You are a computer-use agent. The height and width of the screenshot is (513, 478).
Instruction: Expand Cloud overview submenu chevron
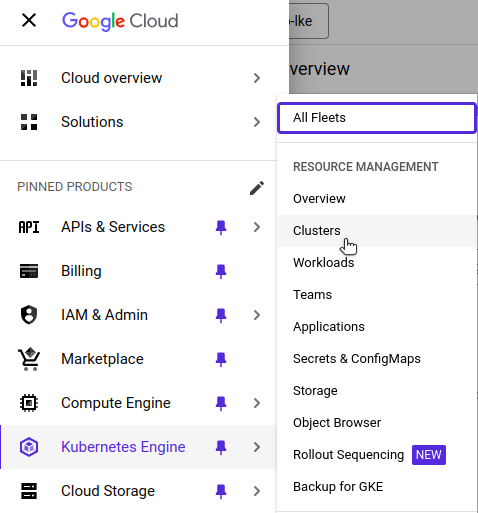(257, 78)
